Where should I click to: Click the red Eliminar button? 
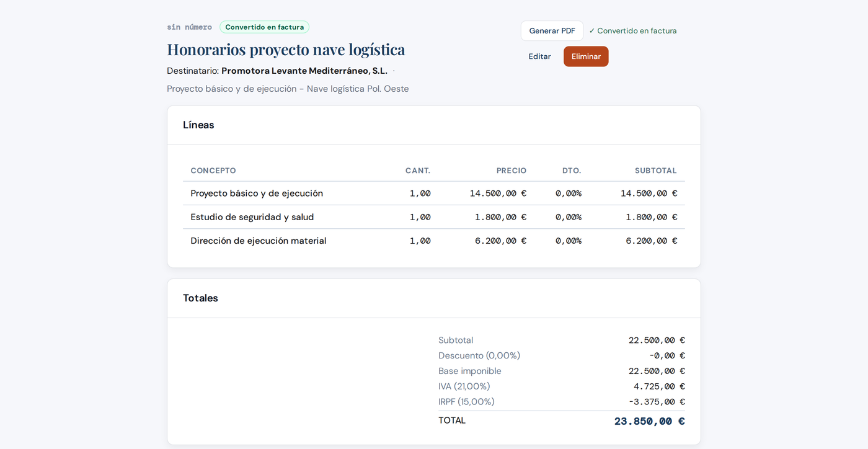pos(586,56)
